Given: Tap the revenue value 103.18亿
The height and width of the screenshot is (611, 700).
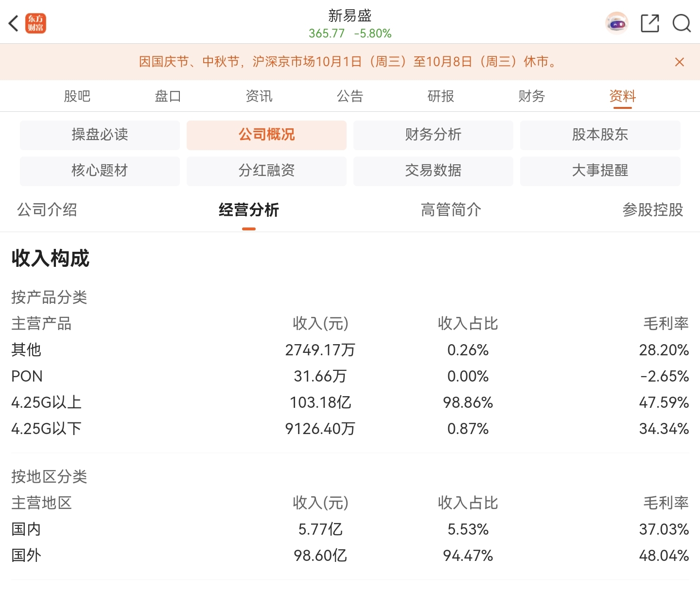Looking at the screenshot, I should tap(320, 402).
